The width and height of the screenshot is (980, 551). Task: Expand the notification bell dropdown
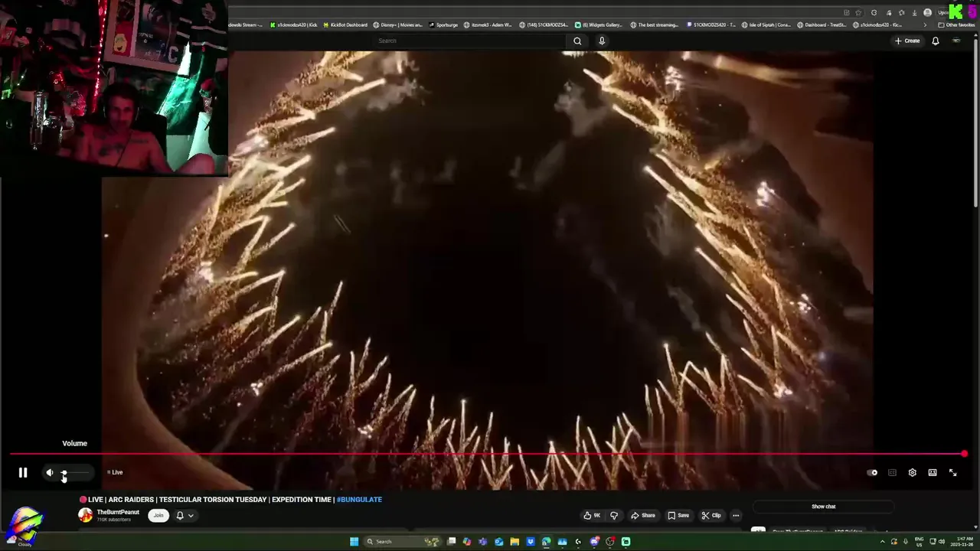tap(185, 516)
